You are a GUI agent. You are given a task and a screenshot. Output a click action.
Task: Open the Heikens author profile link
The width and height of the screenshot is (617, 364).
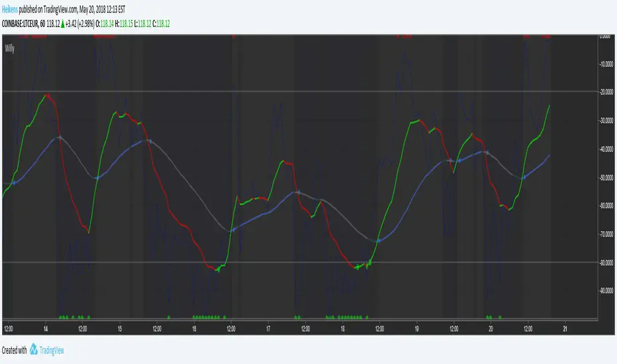(x=10, y=9)
